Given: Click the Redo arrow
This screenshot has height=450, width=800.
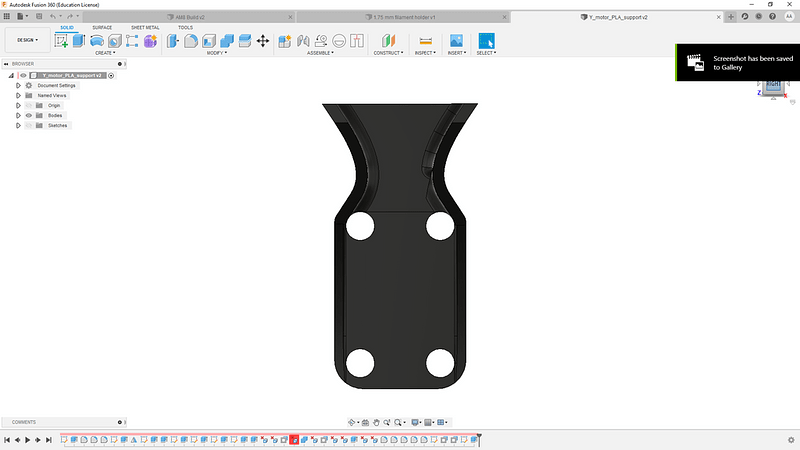Looking at the screenshot, I should click(x=70, y=16).
